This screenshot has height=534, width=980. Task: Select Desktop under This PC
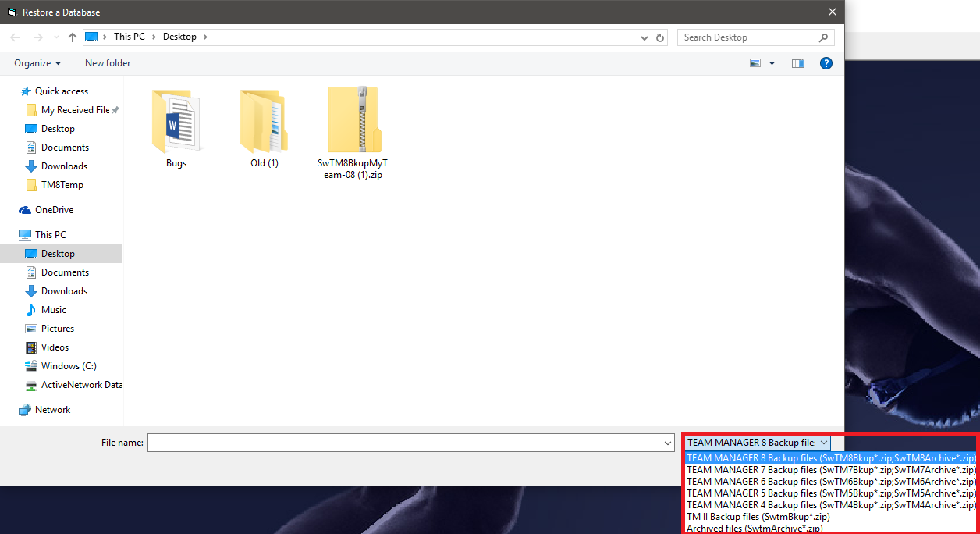[61, 254]
